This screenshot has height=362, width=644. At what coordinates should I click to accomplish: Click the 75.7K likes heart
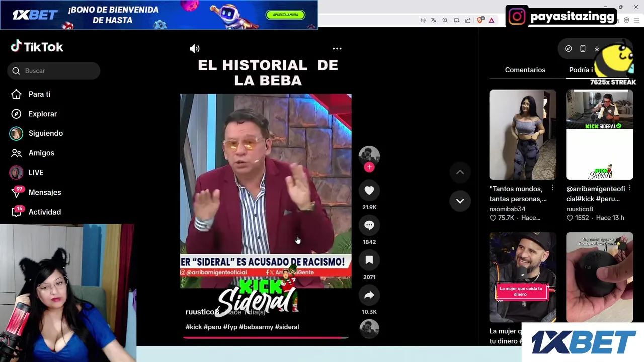click(493, 218)
